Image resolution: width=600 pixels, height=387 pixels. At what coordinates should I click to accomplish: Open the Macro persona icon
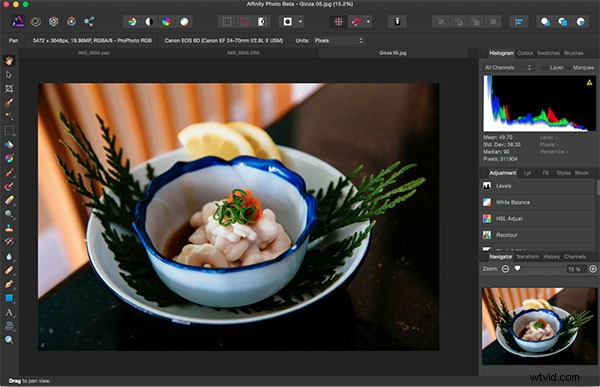tap(71, 21)
